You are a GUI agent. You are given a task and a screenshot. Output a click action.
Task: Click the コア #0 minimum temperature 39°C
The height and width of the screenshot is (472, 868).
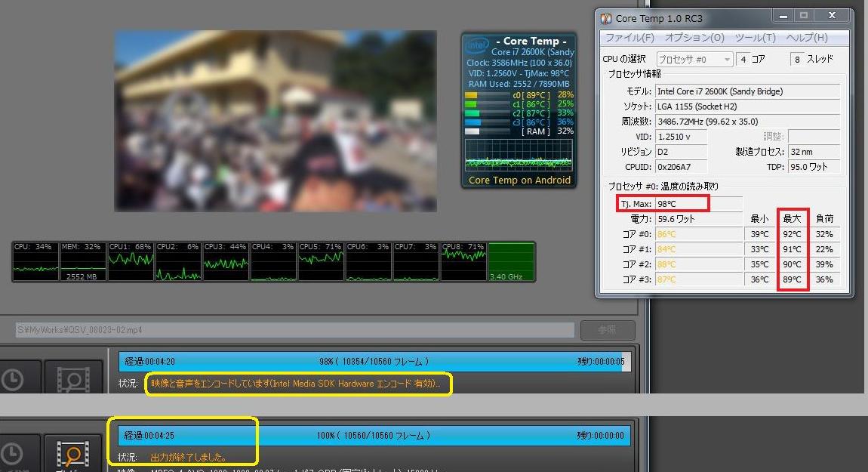pyautogui.click(x=759, y=234)
